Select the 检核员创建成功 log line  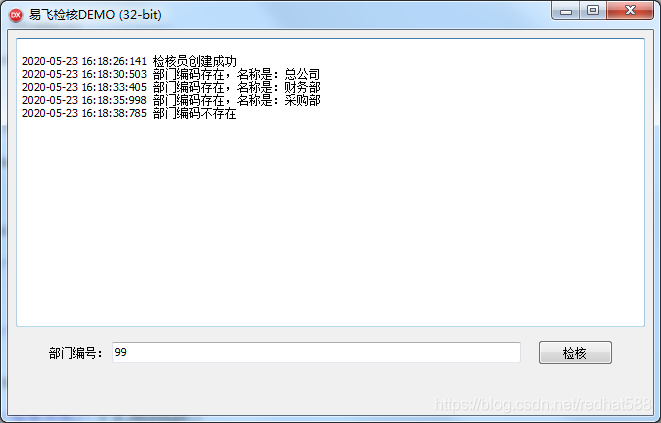pyautogui.click(x=129, y=62)
